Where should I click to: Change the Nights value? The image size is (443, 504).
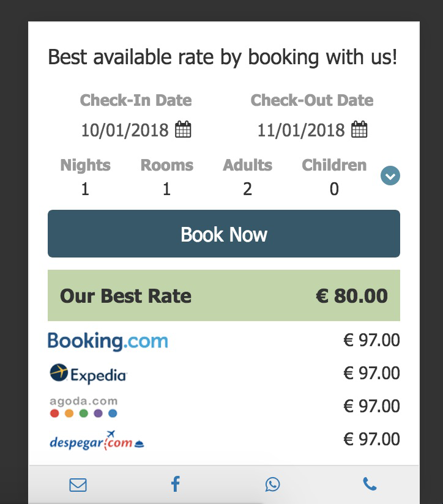(85, 189)
